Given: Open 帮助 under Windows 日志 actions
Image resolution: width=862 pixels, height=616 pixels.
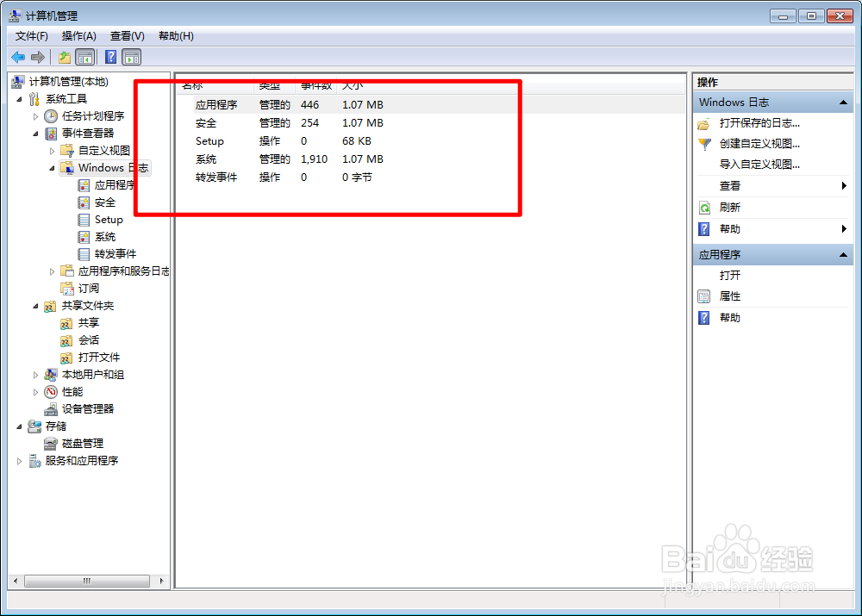Looking at the screenshot, I should pos(729,229).
